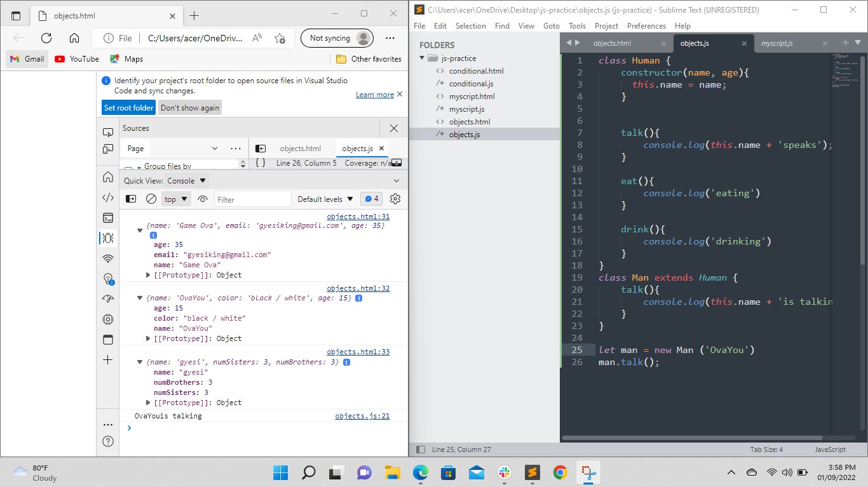
Task: Pretty-print source with curly braces icon
Action: 261,163
